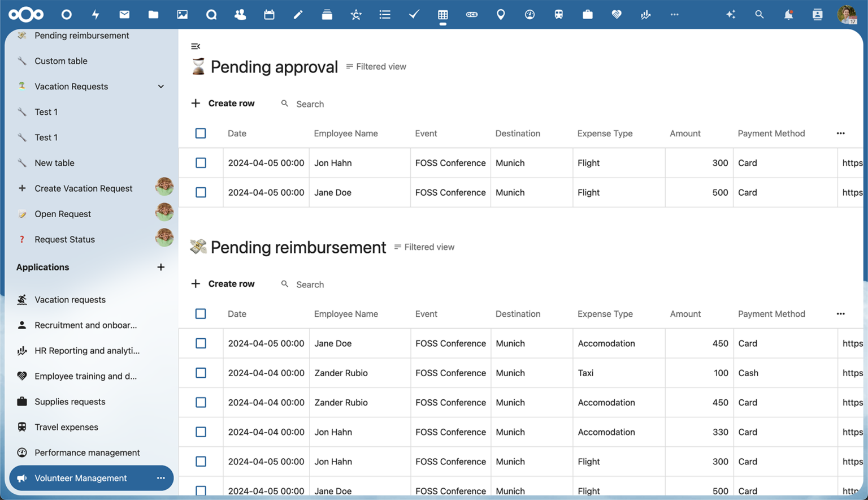The width and height of the screenshot is (868, 500).
Task: Open the Deck app from the top bar
Action: pyautogui.click(x=327, y=14)
